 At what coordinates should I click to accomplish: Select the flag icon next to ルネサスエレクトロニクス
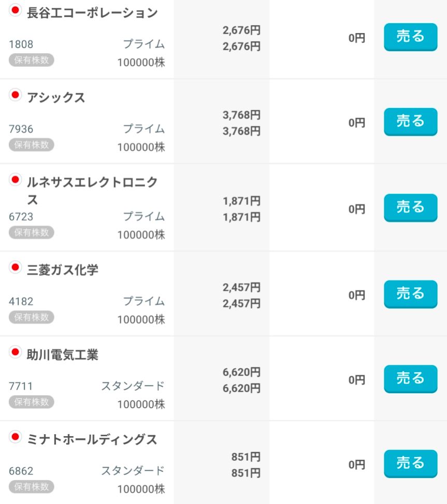click(x=15, y=180)
